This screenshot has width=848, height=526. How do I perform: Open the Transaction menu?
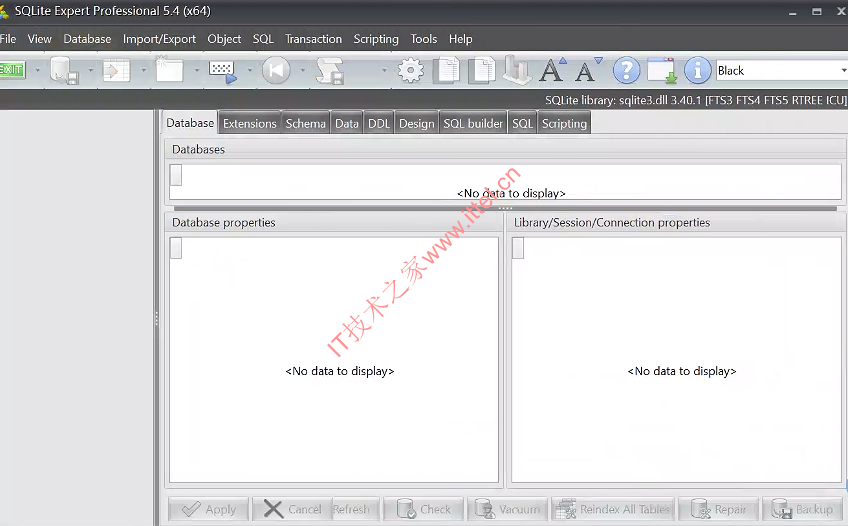coord(314,39)
